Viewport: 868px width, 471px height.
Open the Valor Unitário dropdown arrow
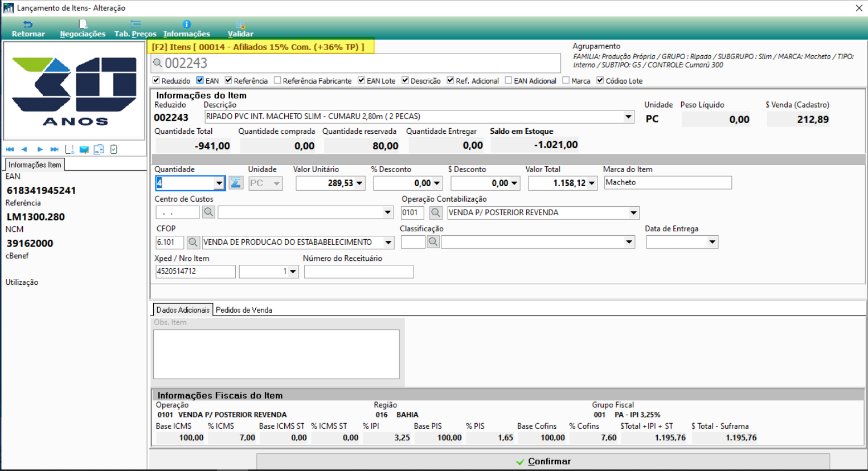359,183
